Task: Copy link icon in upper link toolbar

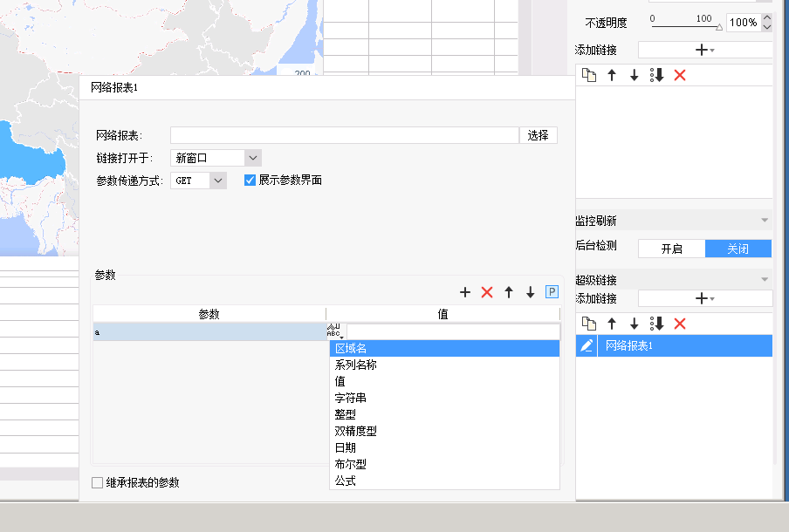Action: pos(589,75)
